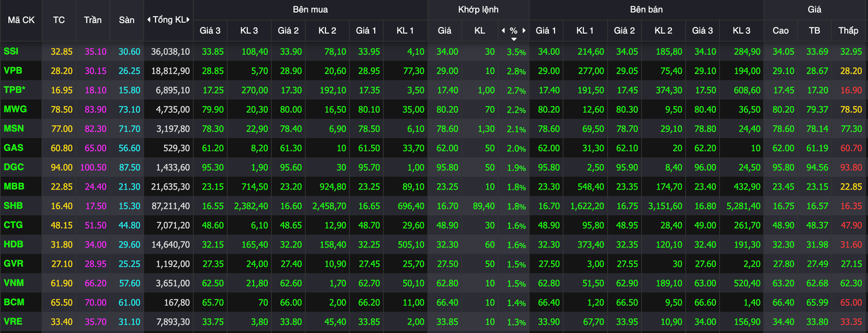This screenshot has height=333, width=868.
Task: Open VRE ticker in last row
Action: pos(12,322)
